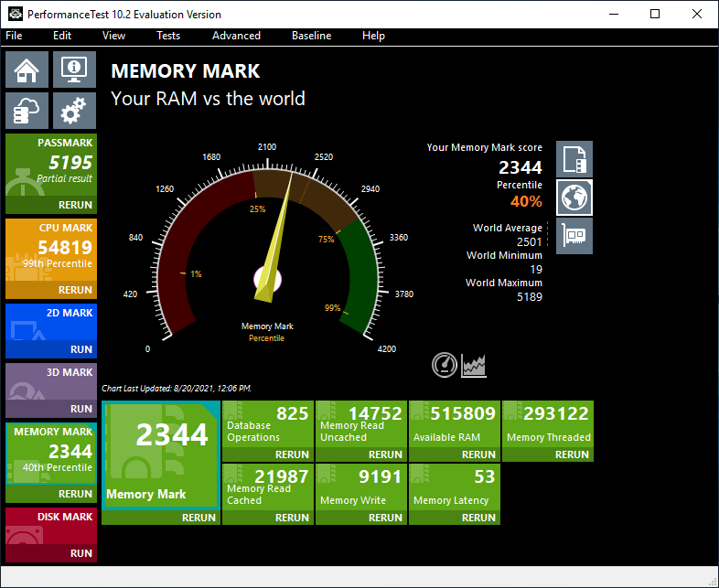Click the Chart Last Updated text
The image size is (719, 588).
(x=177, y=388)
